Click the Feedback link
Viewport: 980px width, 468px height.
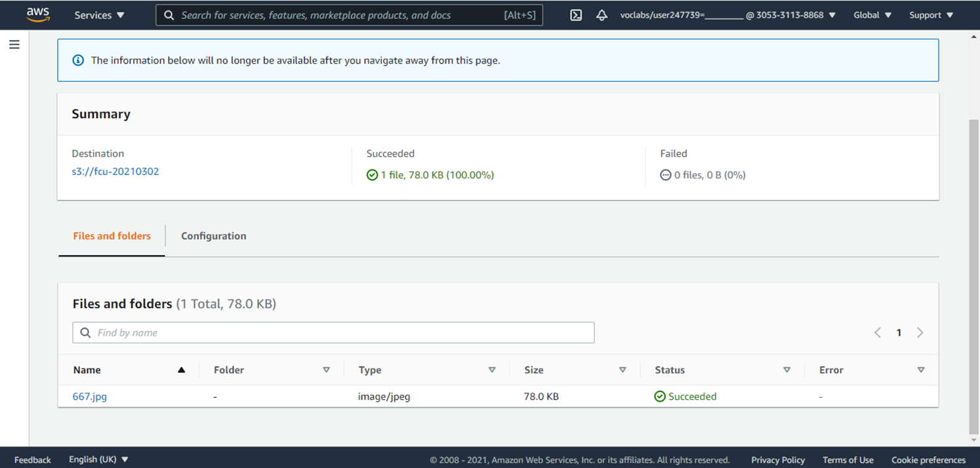[x=33, y=459]
